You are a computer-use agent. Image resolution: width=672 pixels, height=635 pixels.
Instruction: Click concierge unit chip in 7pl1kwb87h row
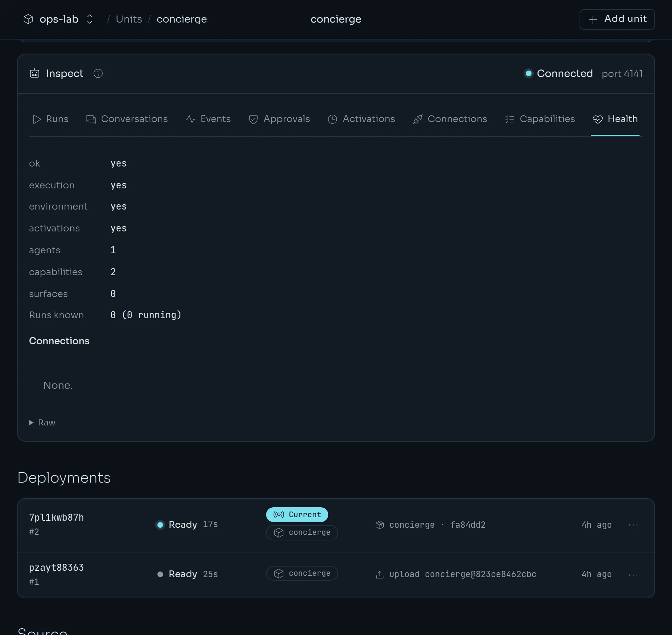point(302,533)
